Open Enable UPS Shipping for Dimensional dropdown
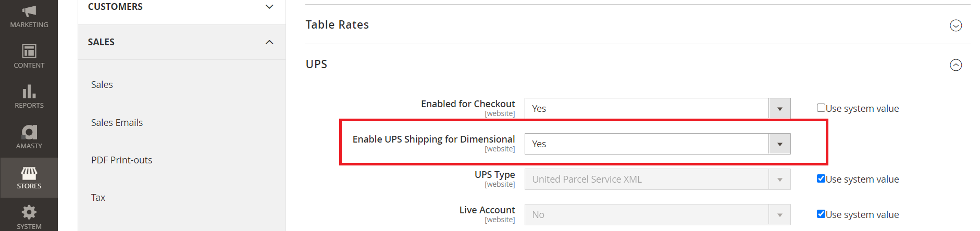980x231 pixels. (x=657, y=144)
